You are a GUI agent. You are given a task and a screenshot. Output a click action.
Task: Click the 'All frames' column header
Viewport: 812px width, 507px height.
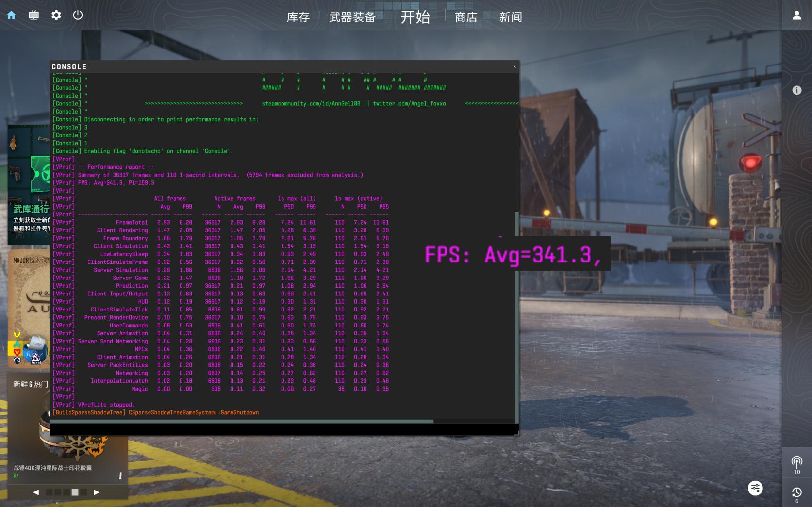[x=170, y=199]
